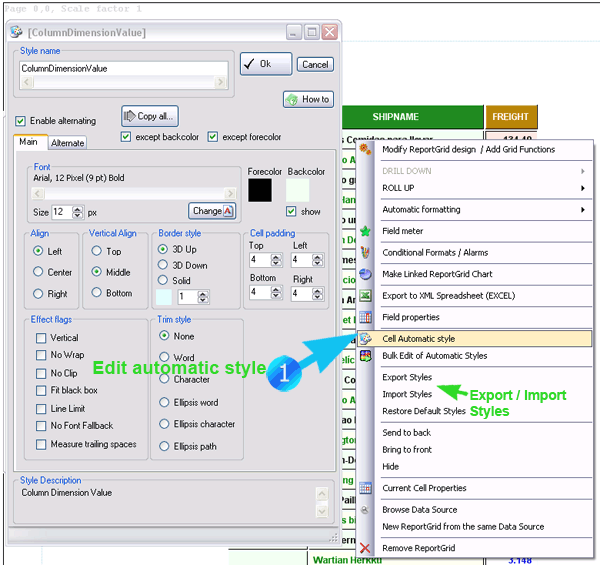Image resolution: width=600 pixels, height=565 pixels.
Task: Click the Current Cell Properties table icon
Action: click(x=365, y=488)
